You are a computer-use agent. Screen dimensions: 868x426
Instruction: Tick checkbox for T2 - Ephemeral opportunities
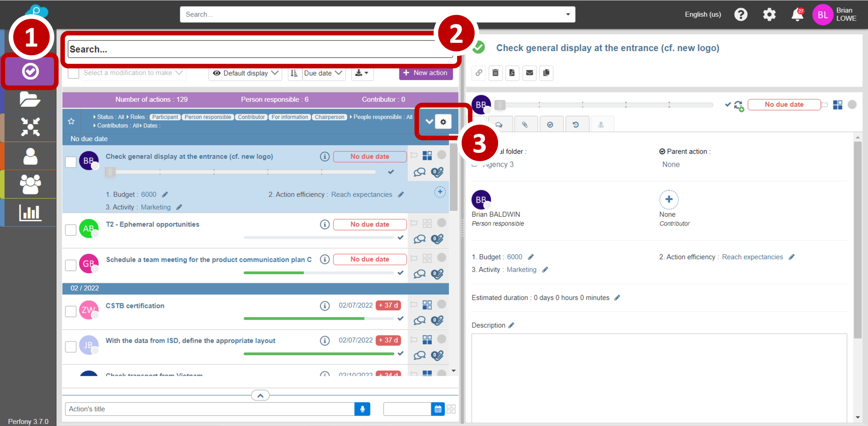71,230
